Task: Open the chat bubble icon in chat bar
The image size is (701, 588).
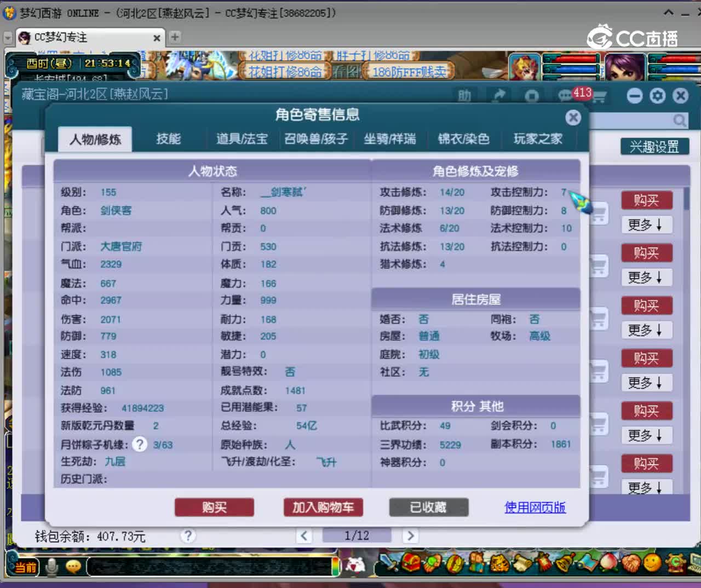Action: [x=73, y=566]
